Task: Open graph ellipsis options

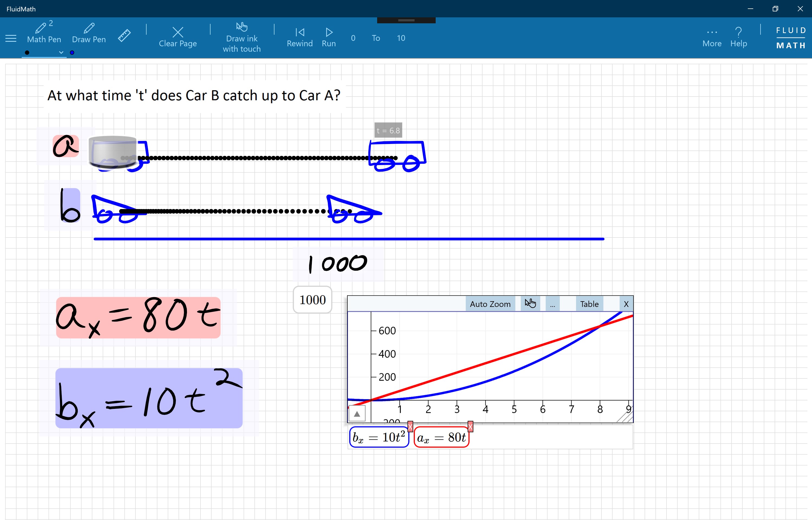Action: 552,304
